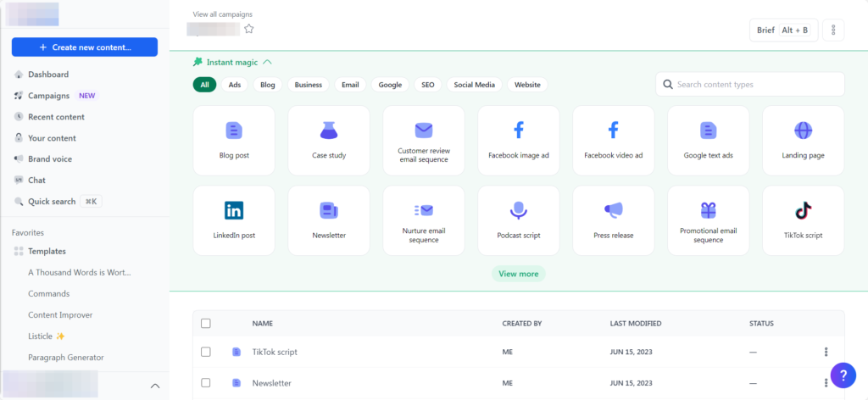Viewport: 868px width, 400px height.
Task: Open the Brief panel button
Action: click(784, 31)
